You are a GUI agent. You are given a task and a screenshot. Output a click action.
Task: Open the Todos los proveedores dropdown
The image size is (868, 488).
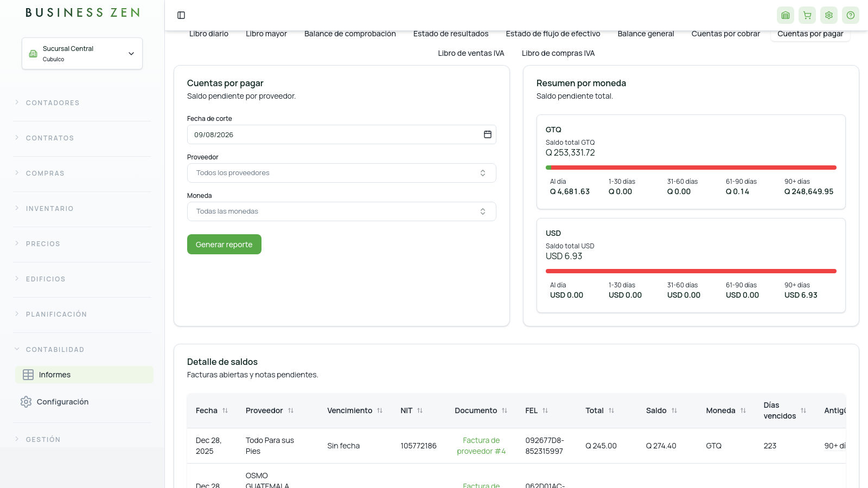click(x=342, y=173)
